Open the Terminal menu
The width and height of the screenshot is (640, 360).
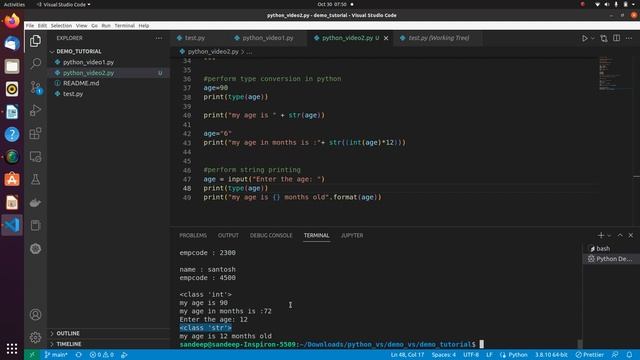point(124,25)
